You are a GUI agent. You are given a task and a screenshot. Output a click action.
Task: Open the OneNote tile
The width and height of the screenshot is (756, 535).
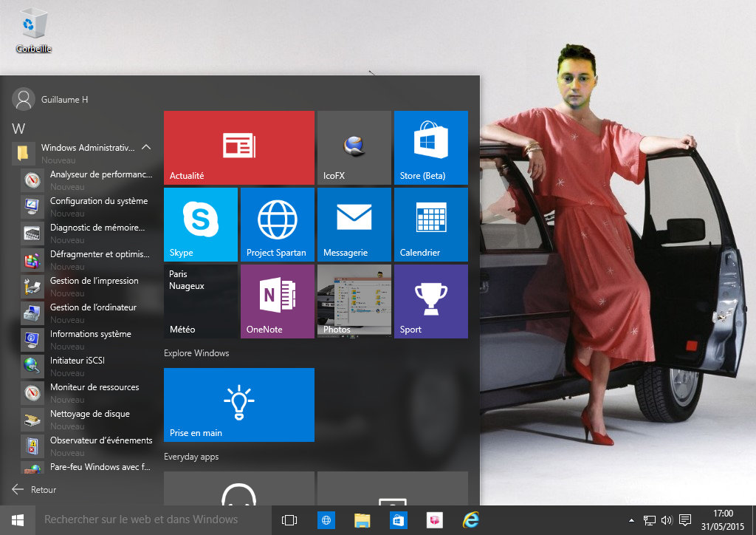(278, 301)
